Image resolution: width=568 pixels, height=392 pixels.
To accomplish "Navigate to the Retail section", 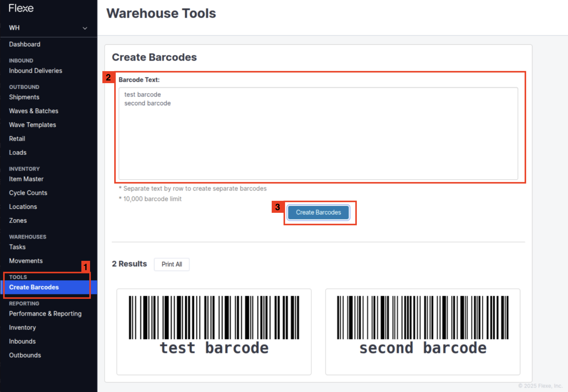I will (x=17, y=138).
